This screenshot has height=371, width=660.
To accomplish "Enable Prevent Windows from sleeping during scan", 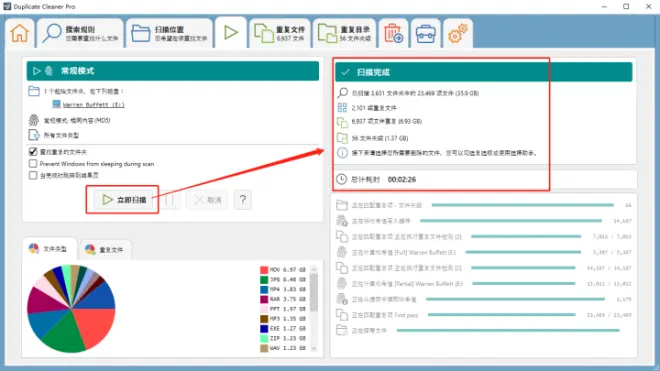I will (33, 163).
